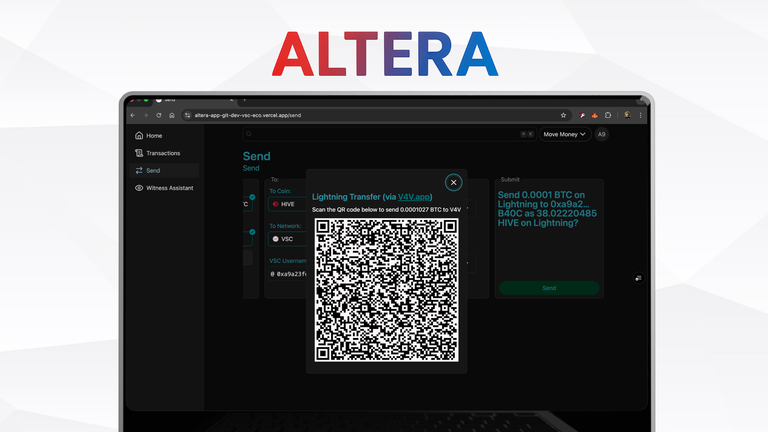768x432 pixels.
Task: Click the 'Send' breadcrumb under the heading
Action: pyautogui.click(x=251, y=168)
